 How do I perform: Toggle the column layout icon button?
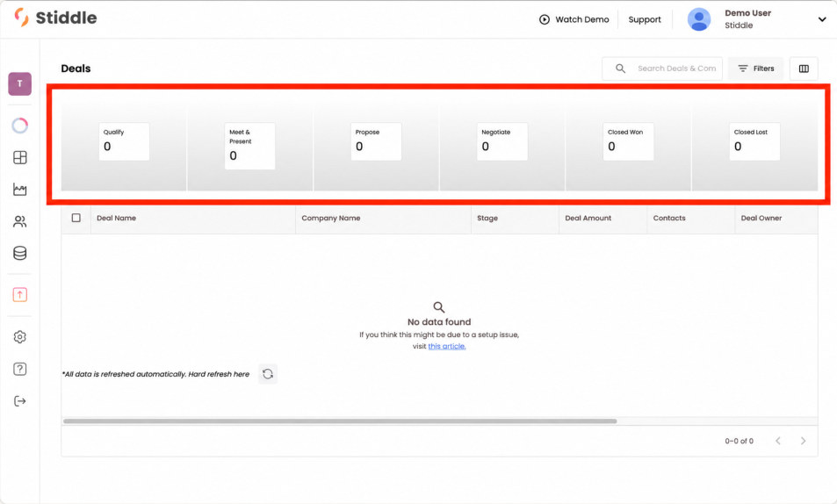point(804,68)
